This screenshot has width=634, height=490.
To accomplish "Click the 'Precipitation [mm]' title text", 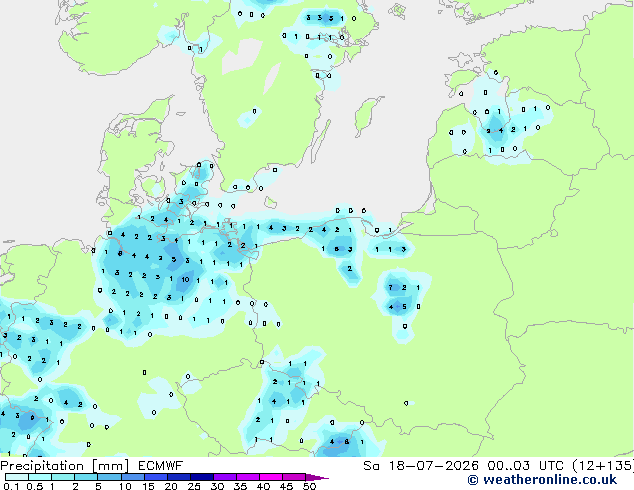I will (x=65, y=466).
